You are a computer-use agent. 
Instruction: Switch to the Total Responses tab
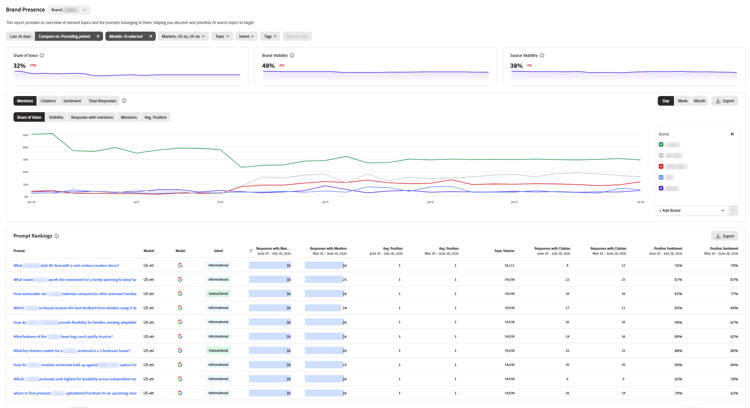[102, 101]
